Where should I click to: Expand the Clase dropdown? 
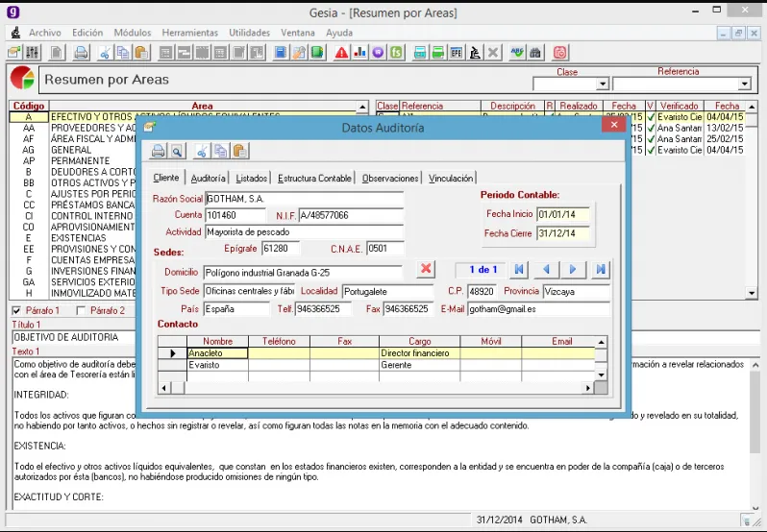click(603, 85)
